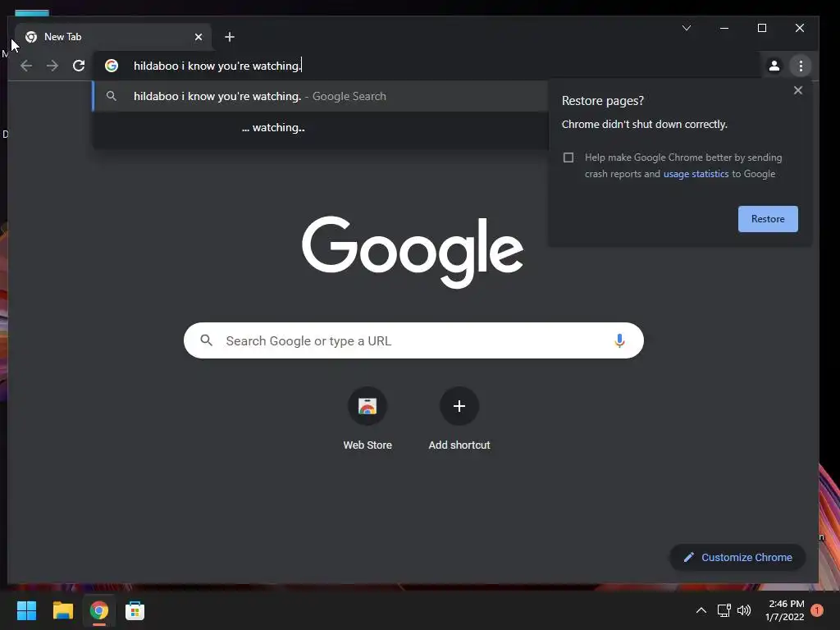
Task: Select the New Tab tab title
Action: [62, 37]
